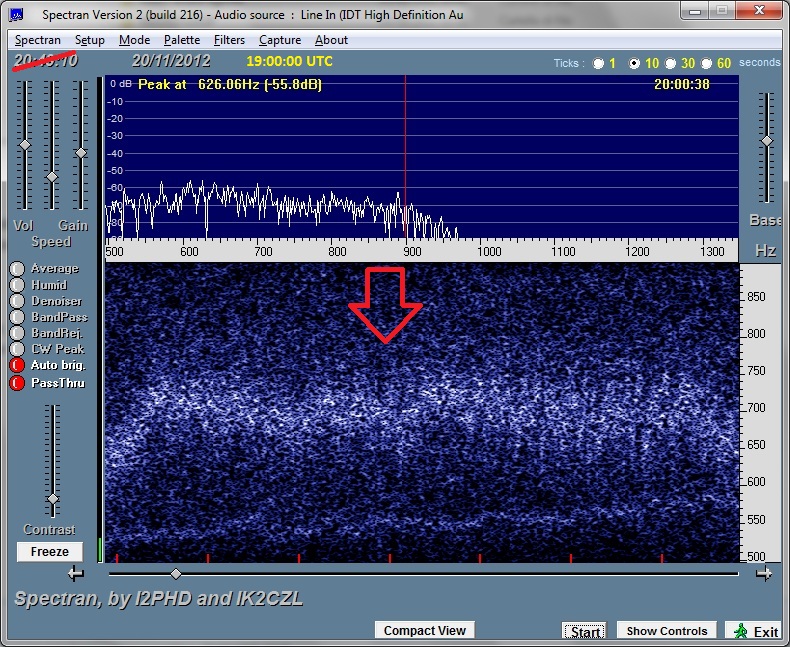Toggle the CW Peak option
The height and width of the screenshot is (647, 790).
click(x=17, y=349)
